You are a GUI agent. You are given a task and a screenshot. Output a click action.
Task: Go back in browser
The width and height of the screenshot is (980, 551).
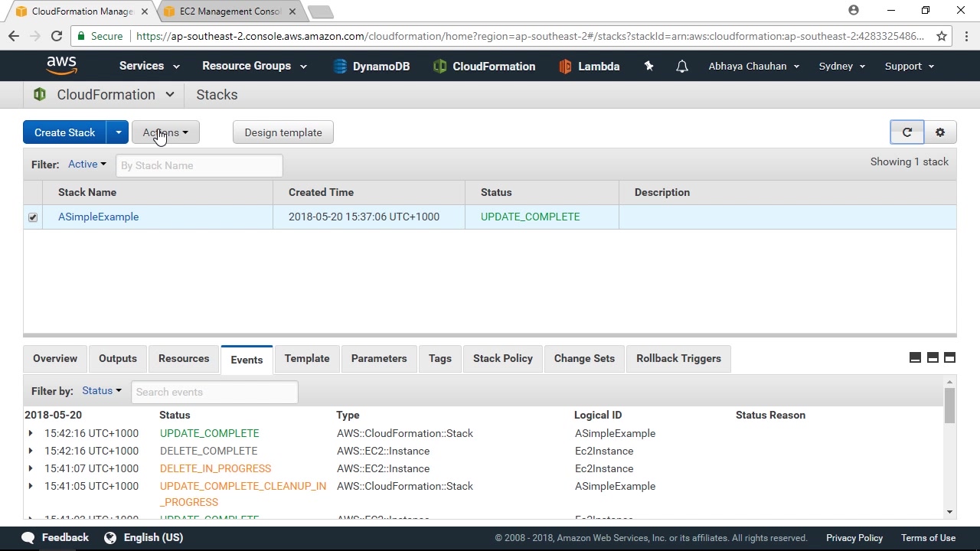[x=14, y=36]
